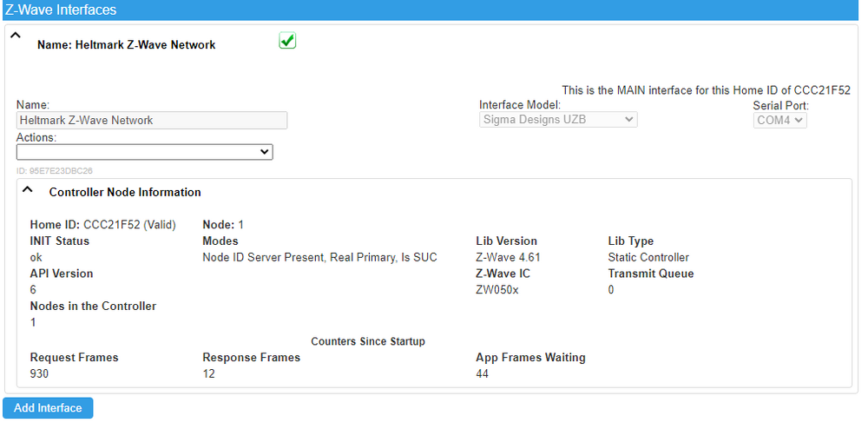
Task: Click the MAIN interface Home ID message
Action: pos(706,89)
